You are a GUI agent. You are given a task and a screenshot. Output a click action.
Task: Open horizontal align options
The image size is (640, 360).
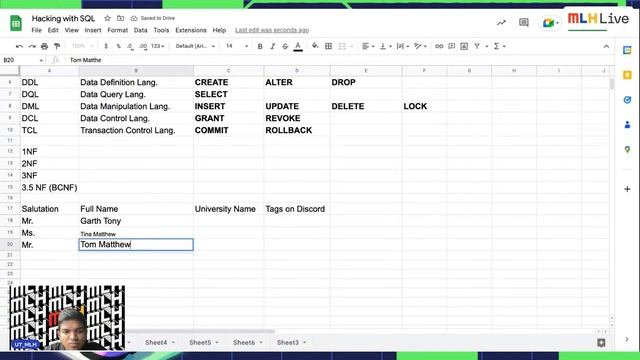368,47
